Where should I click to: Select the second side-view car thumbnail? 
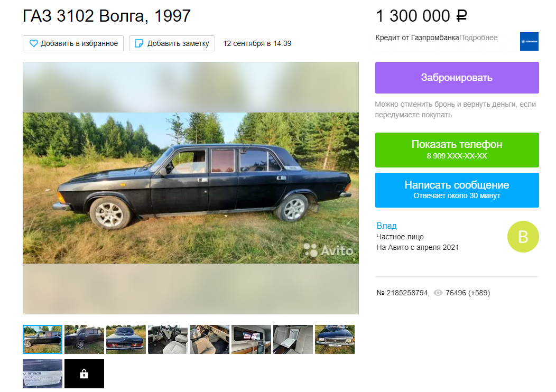[x=85, y=339]
